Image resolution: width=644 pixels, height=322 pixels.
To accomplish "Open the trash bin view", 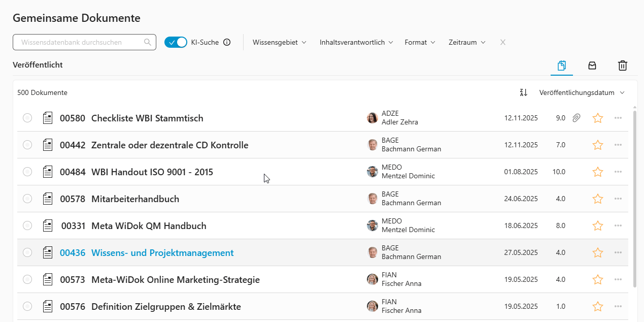I will [623, 66].
